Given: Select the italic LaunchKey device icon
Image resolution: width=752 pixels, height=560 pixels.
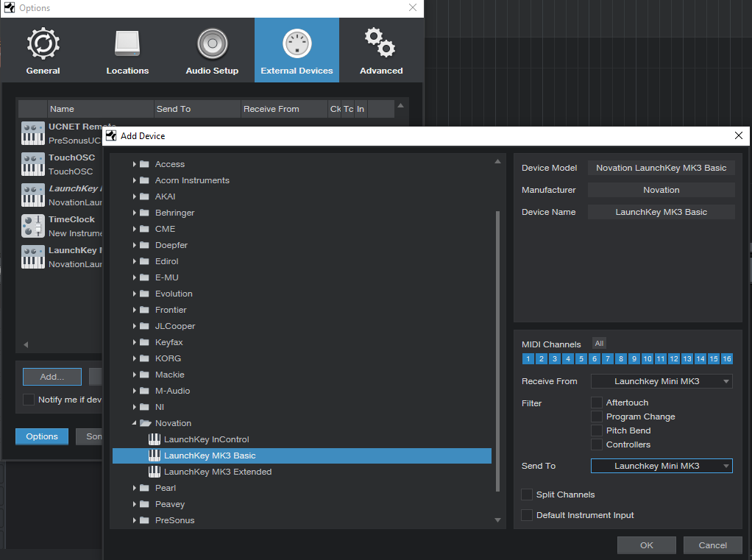Looking at the screenshot, I should 33,195.
